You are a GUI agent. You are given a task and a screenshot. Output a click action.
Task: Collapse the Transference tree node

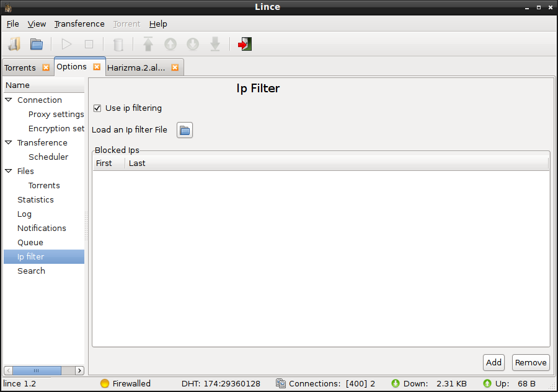(x=9, y=142)
